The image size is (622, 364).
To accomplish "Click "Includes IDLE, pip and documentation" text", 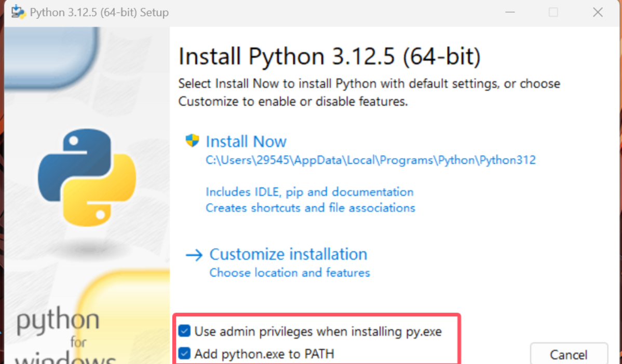I will pos(309,192).
